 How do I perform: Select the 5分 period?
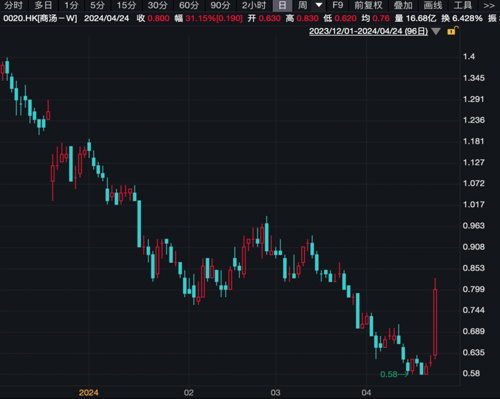pyautogui.click(x=97, y=5)
